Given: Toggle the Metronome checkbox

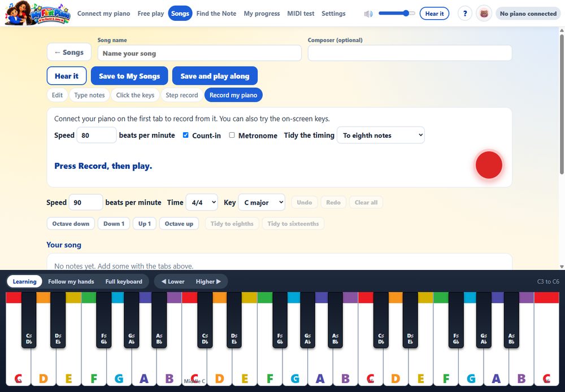Looking at the screenshot, I should pyautogui.click(x=232, y=135).
